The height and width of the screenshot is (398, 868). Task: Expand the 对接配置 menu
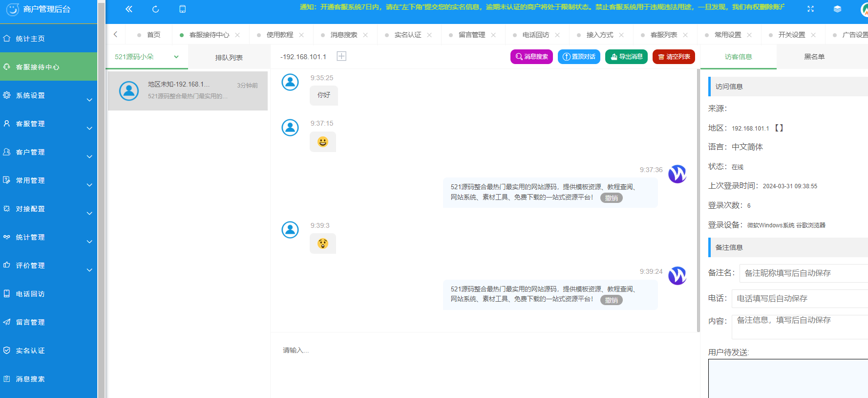89,213
